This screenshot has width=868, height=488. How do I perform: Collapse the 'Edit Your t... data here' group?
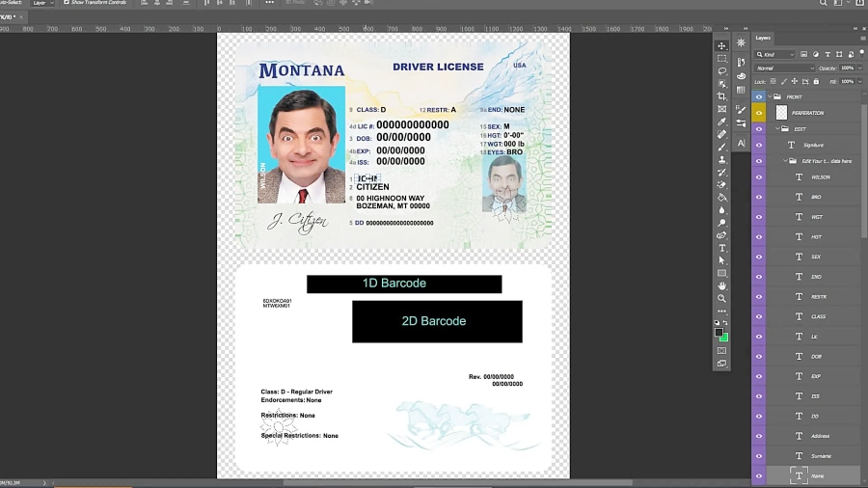pos(785,161)
